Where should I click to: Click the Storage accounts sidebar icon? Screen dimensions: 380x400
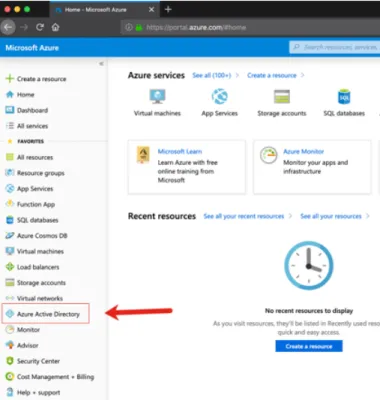pyautogui.click(x=10, y=282)
